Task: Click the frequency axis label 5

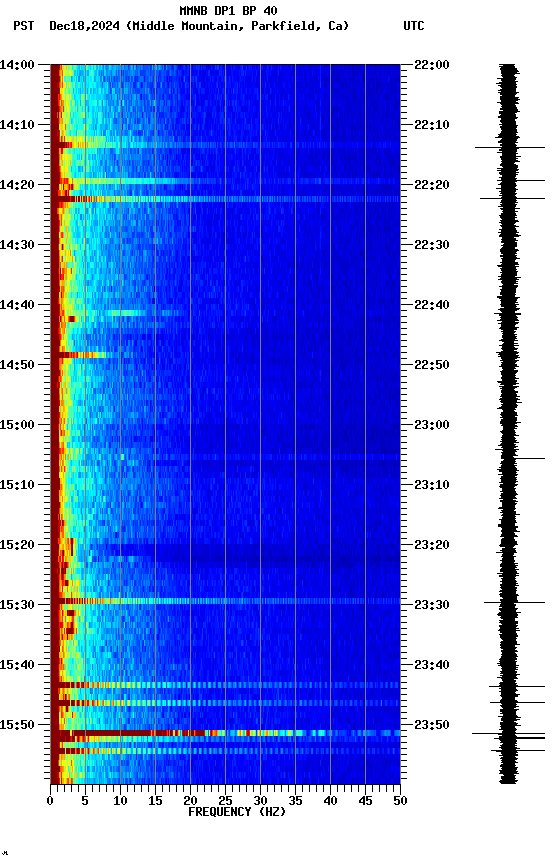Action: pyautogui.click(x=85, y=801)
